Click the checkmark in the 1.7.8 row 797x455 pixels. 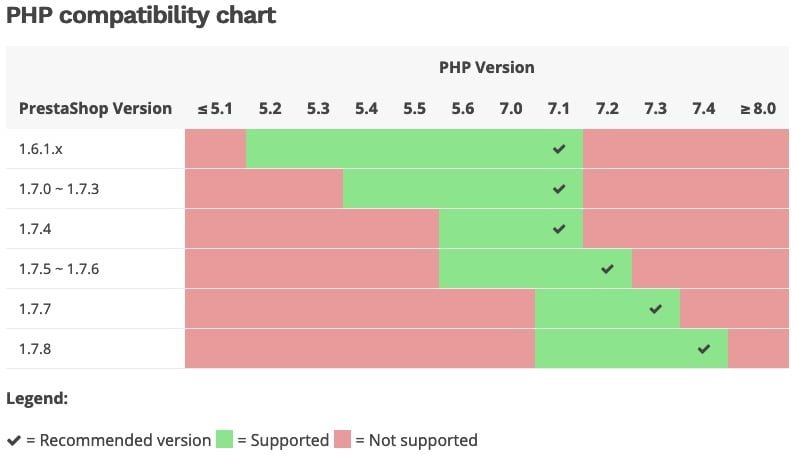coord(704,349)
